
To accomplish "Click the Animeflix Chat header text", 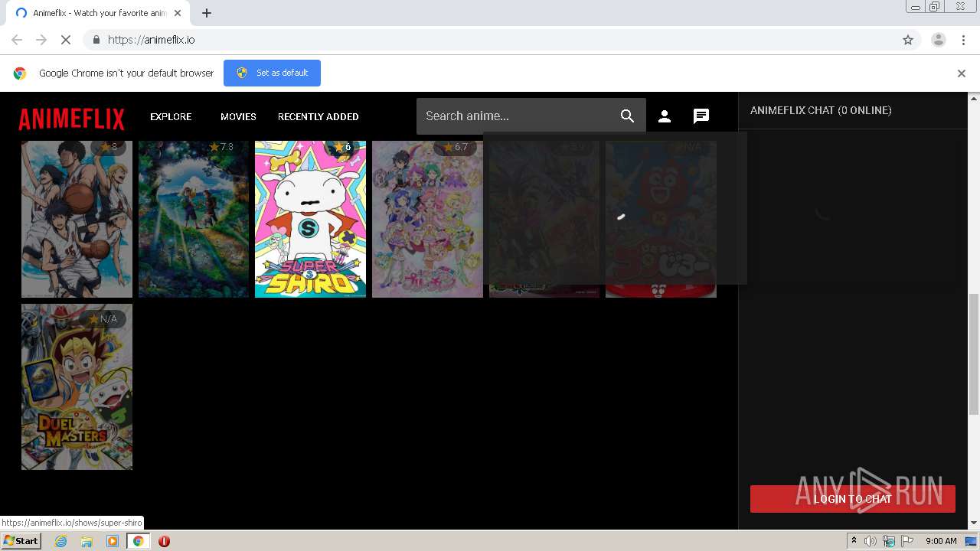I will tap(821, 110).
